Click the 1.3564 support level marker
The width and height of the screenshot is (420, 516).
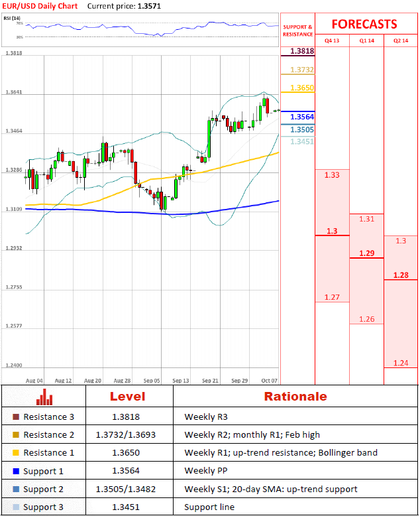pyautogui.click(x=302, y=117)
